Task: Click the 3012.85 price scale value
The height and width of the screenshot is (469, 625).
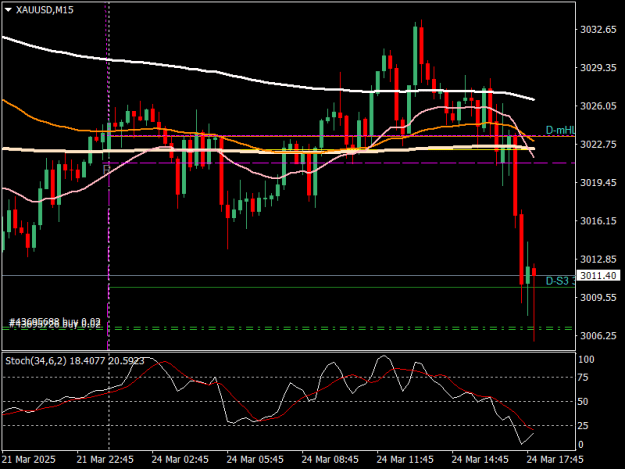Action: pos(598,259)
